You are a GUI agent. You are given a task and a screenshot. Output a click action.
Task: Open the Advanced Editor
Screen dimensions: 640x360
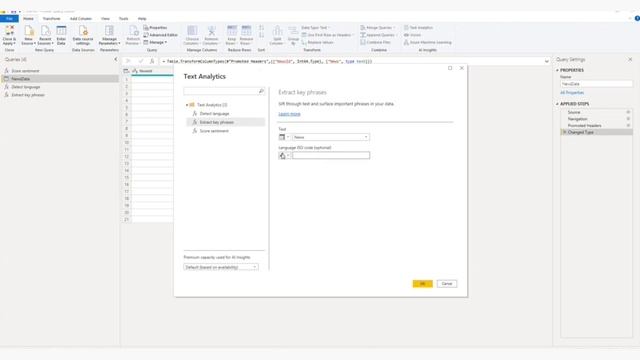click(160, 35)
